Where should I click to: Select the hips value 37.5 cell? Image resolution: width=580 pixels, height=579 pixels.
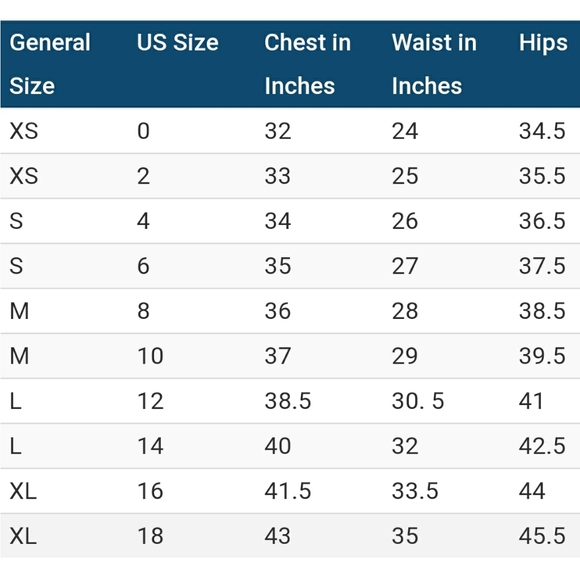click(x=542, y=266)
